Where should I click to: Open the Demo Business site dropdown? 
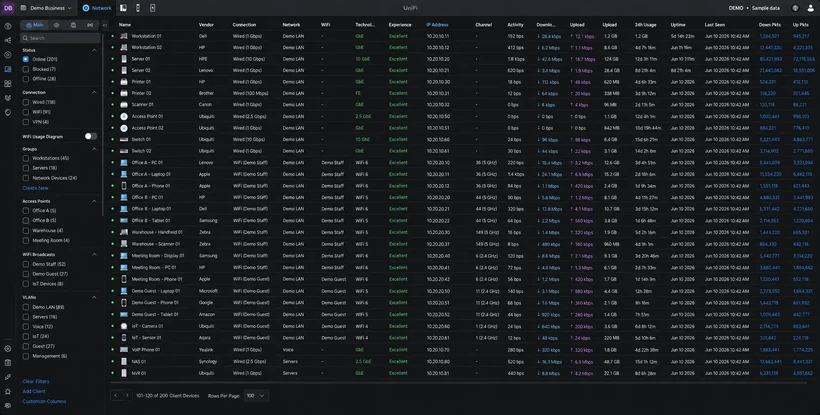(45, 8)
